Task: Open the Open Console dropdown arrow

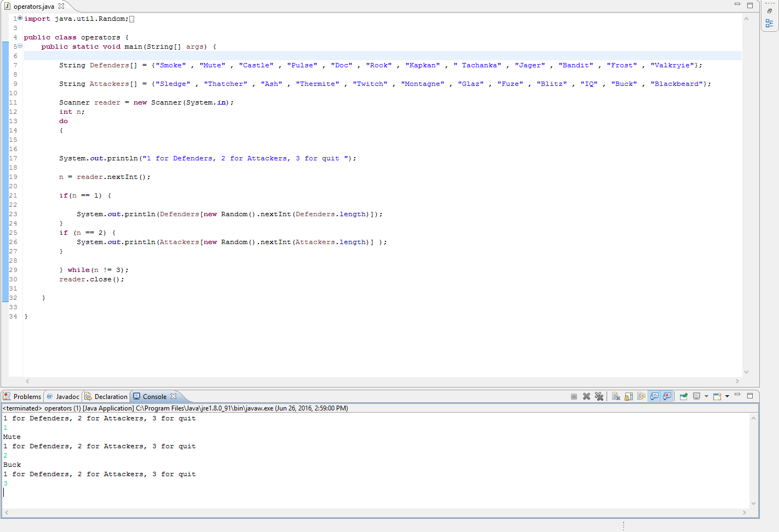Action: (x=727, y=397)
